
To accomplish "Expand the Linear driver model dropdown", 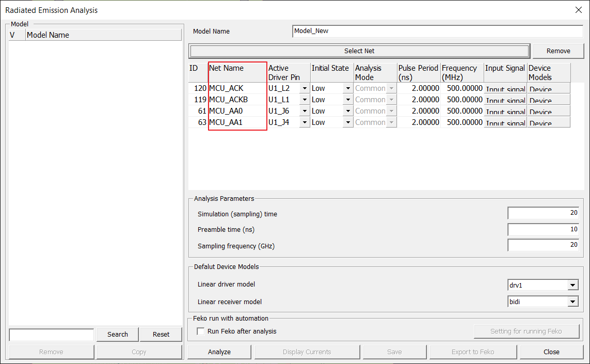I will [572, 285].
